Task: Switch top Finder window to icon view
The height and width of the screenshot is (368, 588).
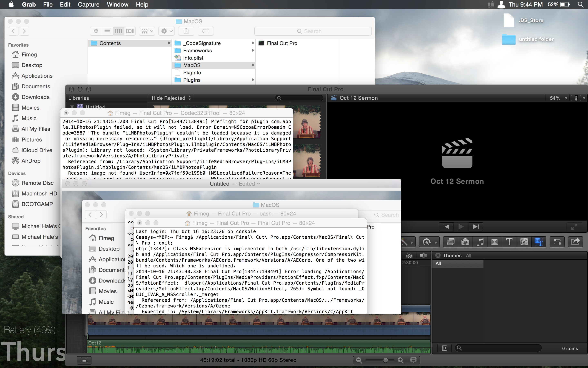Action: pos(96,31)
